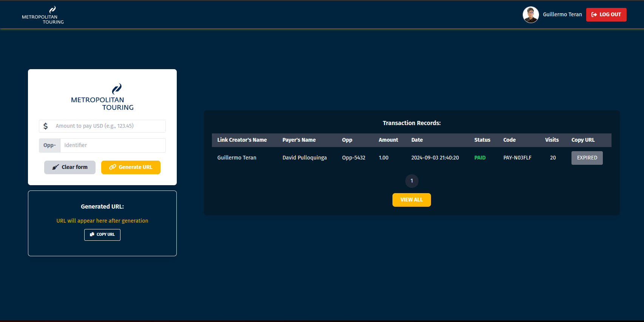644x322 pixels.
Task: Go to pagination page 1
Action: [412, 181]
